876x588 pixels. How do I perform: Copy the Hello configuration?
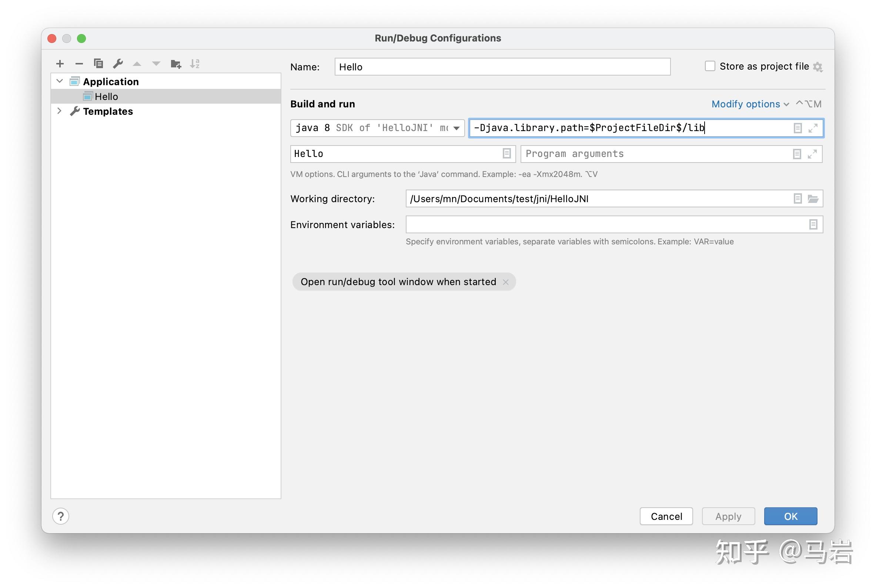[98, 63]
